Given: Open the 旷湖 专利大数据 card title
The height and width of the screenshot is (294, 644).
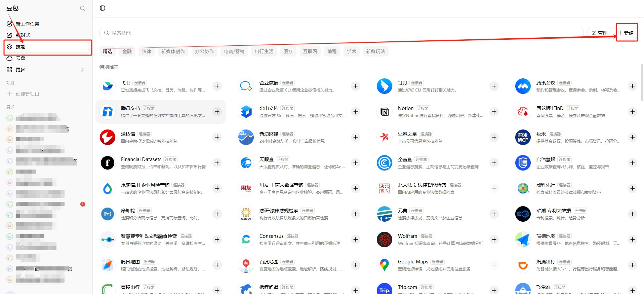Looking at the screenshot, I should [x=554, y=211].
